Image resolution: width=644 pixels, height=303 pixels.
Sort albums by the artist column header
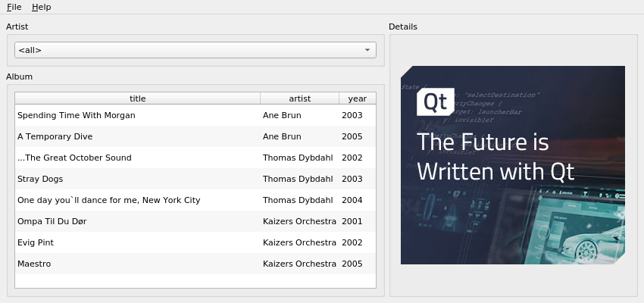coord(299,98)
